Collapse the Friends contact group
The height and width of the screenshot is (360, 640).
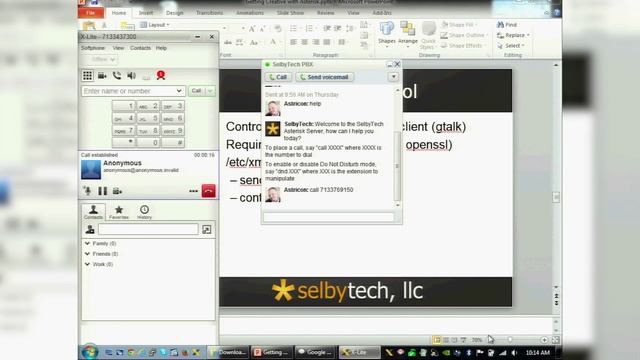coord(87,254)
